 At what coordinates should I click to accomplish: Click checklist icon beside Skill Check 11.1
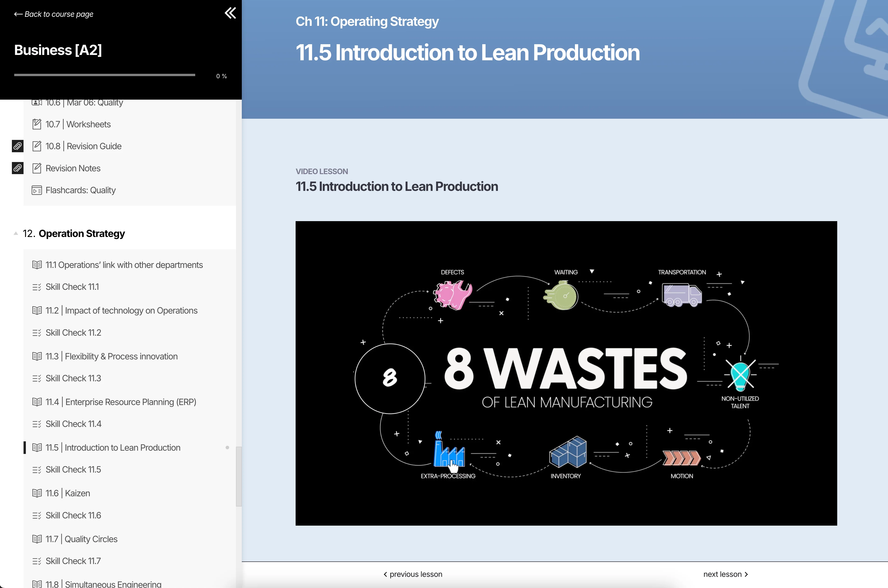pyautogui.click(x=37, y=287)
